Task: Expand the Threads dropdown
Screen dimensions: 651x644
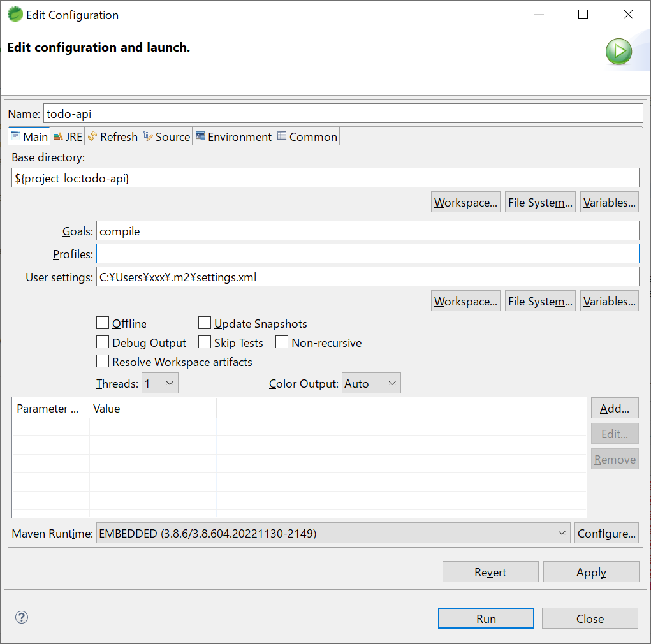Action: tap(160, 383)
